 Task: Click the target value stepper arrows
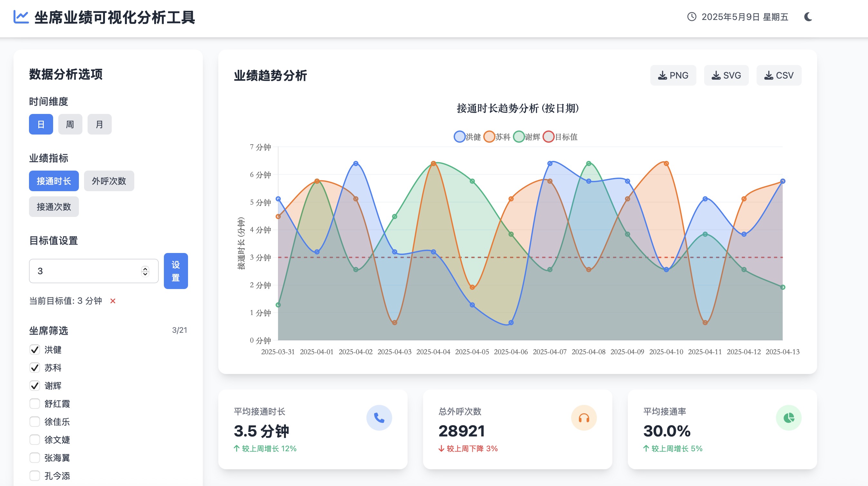pos(145,271)
